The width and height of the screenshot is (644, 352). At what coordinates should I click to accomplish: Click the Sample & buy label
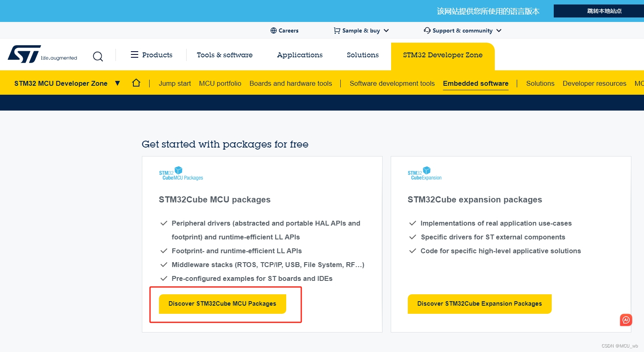(x=361, y=30)
